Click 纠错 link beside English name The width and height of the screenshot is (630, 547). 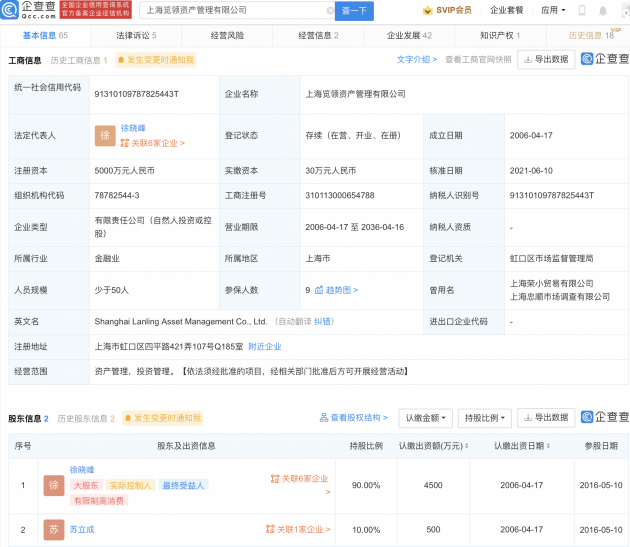(x=322, y=322)
